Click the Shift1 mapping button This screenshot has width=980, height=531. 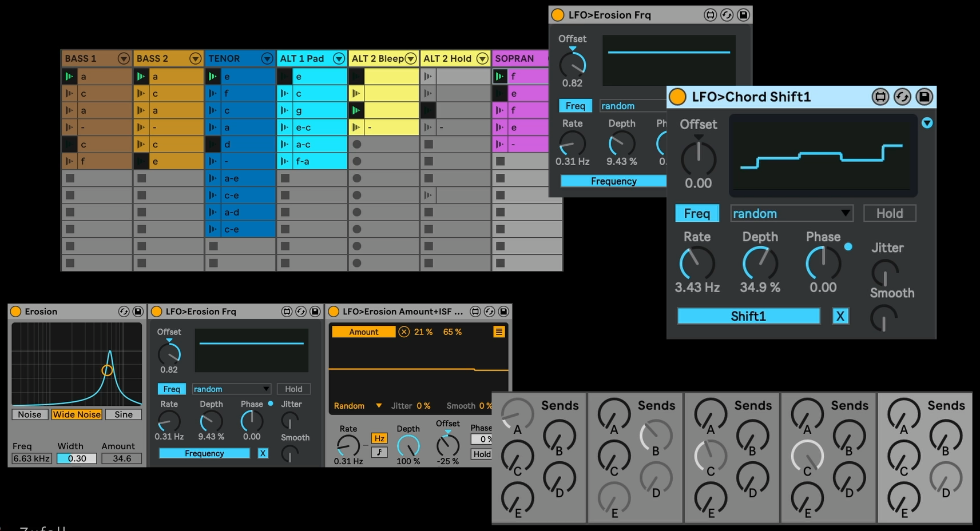(748, 316)
